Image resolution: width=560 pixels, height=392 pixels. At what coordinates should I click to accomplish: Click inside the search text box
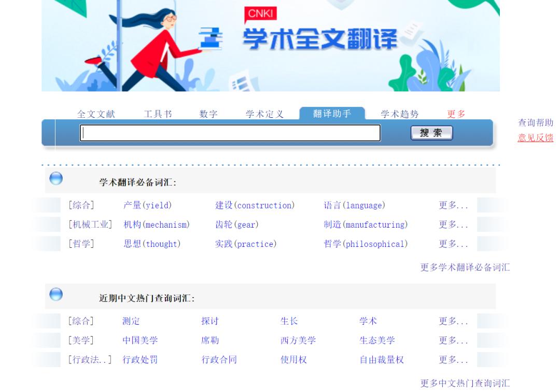[x=230, y=133]
